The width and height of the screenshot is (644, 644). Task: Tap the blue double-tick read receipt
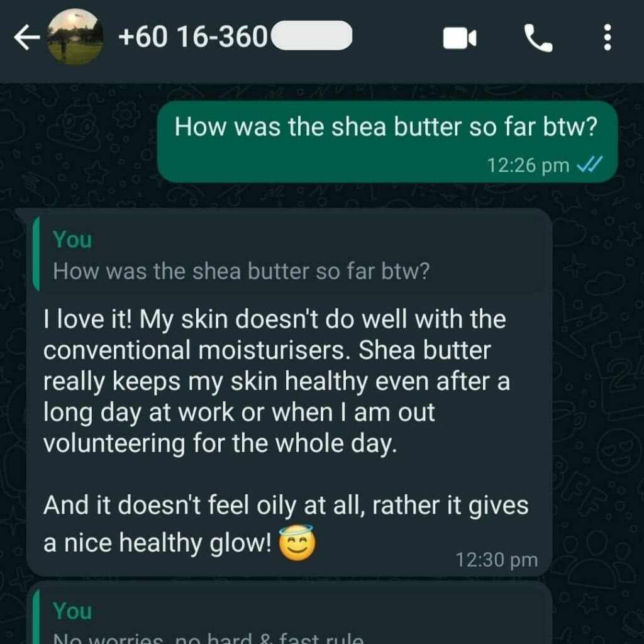click(589, 164)
